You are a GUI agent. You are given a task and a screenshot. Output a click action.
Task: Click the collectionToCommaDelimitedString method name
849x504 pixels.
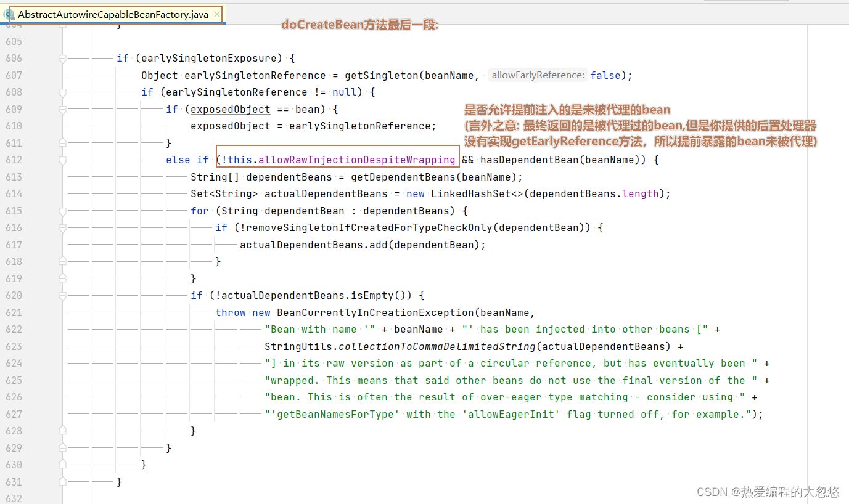coord(437,346)
